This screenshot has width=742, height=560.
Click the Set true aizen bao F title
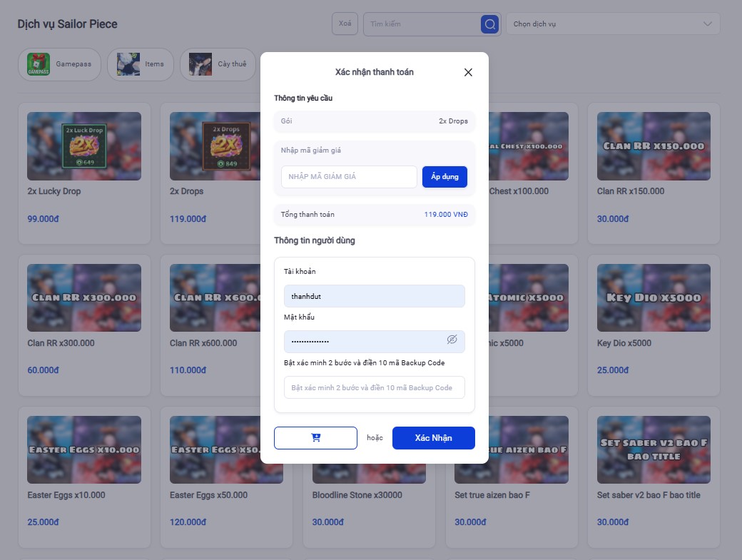pyautogui.click(x=492, y=495)
